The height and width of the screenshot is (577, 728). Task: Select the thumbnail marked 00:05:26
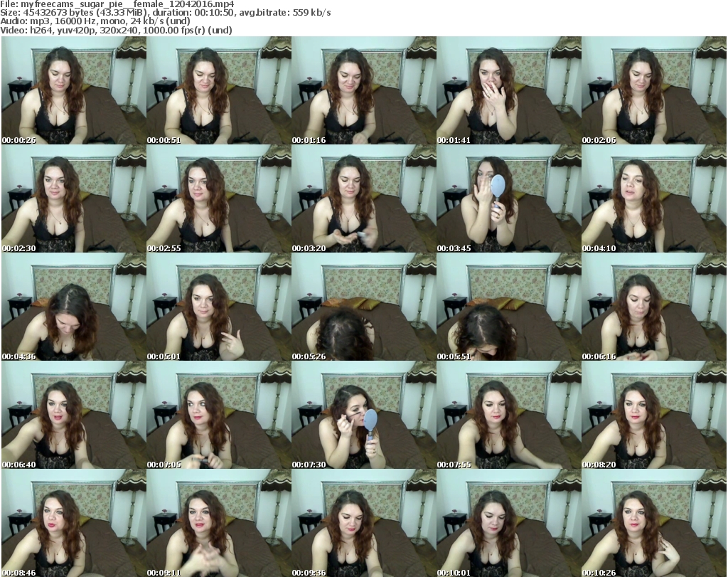364,307
